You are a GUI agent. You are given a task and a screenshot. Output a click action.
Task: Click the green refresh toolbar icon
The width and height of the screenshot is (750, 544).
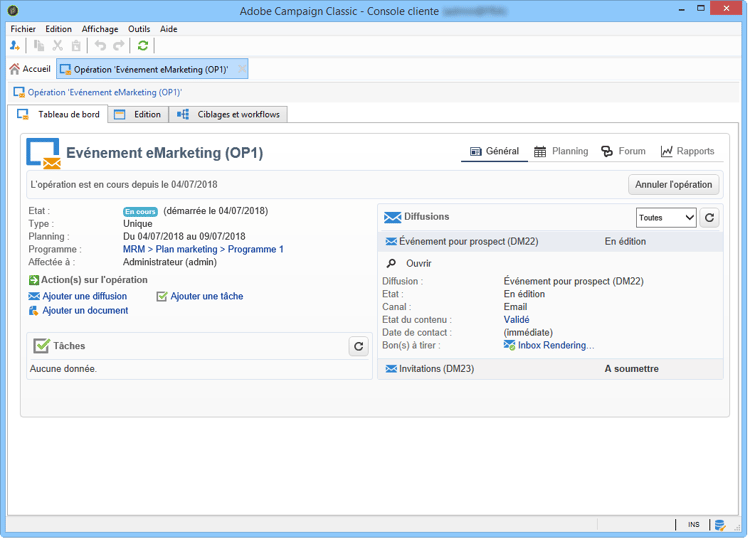point(143,45)
